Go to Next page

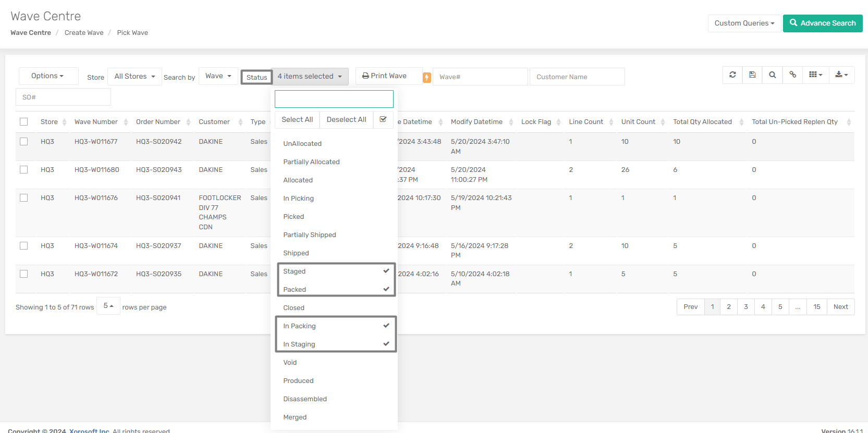840,306
